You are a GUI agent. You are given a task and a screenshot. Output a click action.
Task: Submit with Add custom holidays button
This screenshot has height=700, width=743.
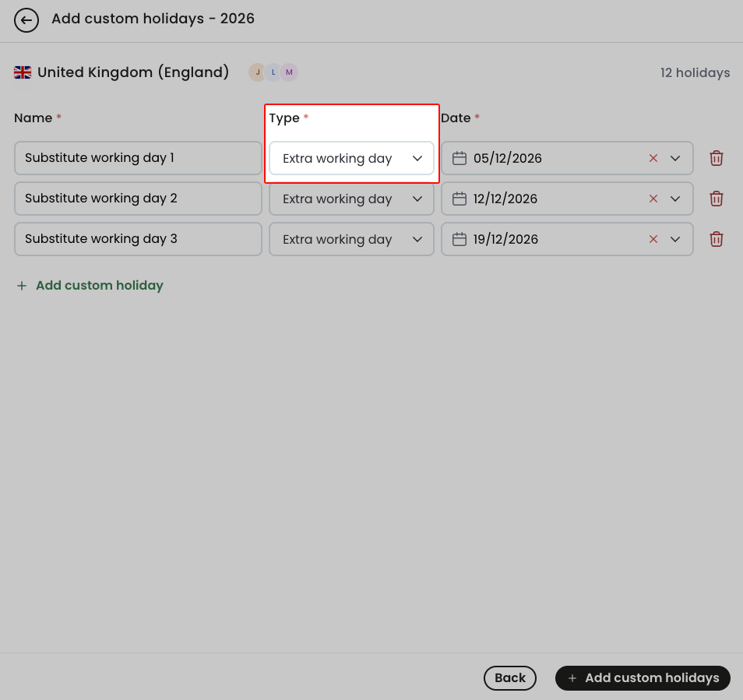coord(643,677)
